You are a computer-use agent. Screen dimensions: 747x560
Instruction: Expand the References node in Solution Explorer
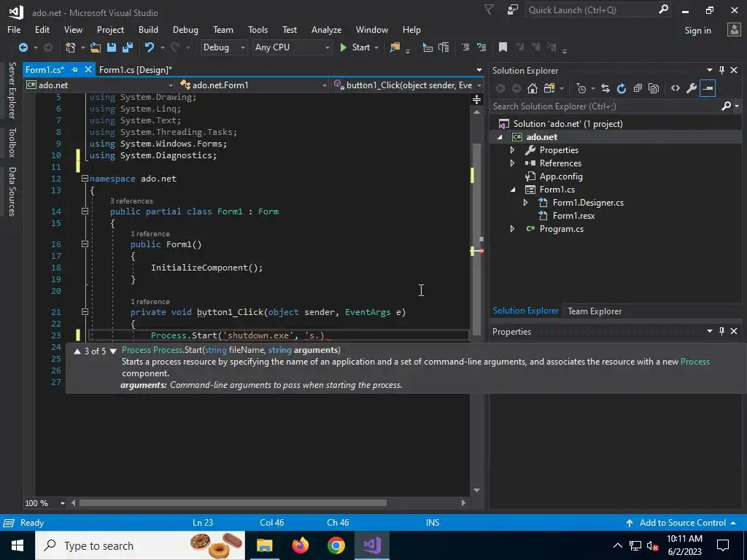click(x=512, y=163)
